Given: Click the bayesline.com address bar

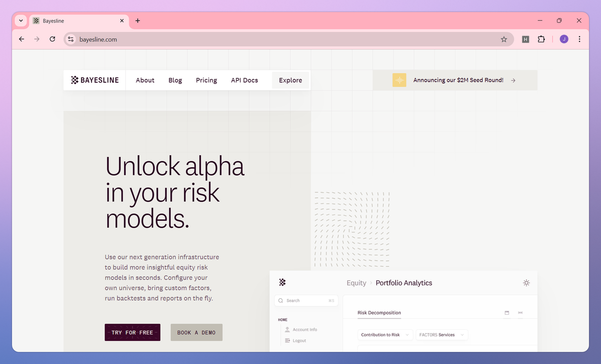Looking at the screenshot, I should coord(288,39).
